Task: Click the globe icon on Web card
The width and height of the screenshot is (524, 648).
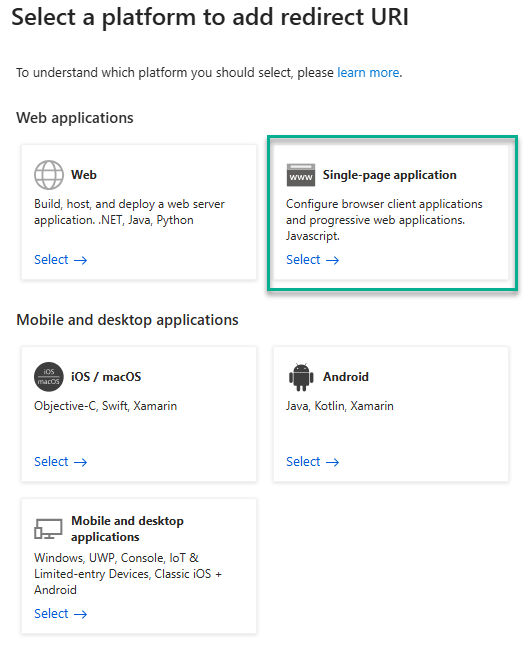Action: tap(49, 175)
